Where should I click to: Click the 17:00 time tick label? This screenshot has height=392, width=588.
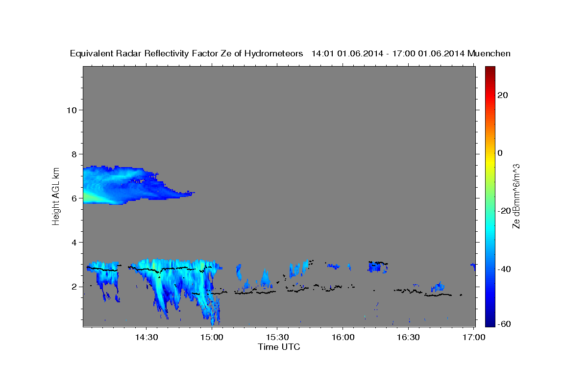[473, 337]
